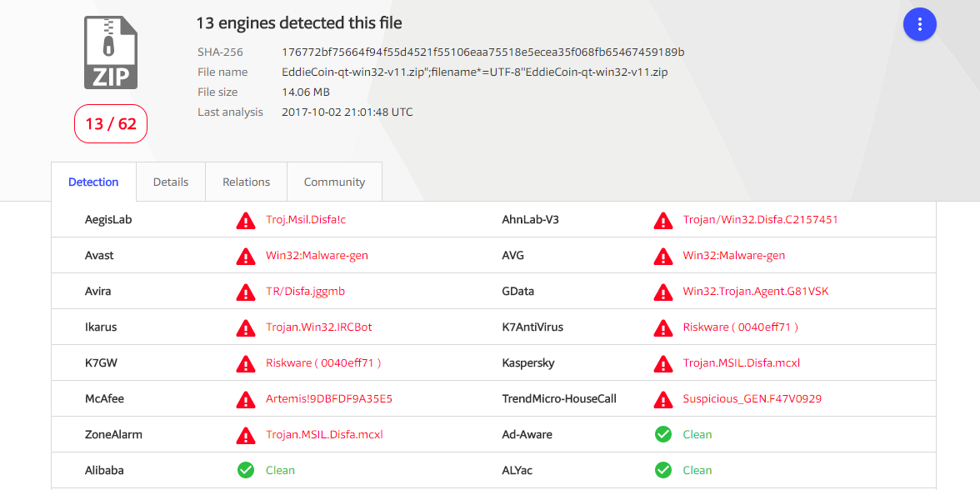Click the Ikarus warning triangle icon

pos(246,327)
